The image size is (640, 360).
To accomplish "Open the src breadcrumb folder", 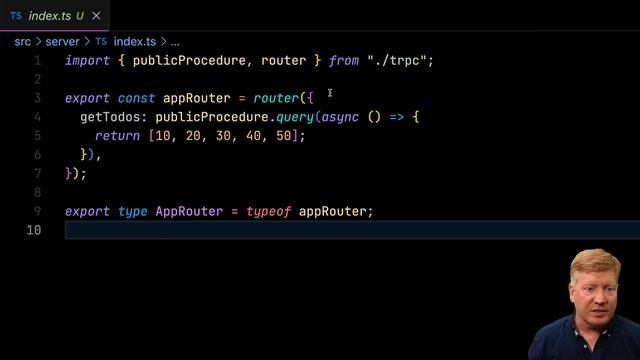I will pos(22,42).
